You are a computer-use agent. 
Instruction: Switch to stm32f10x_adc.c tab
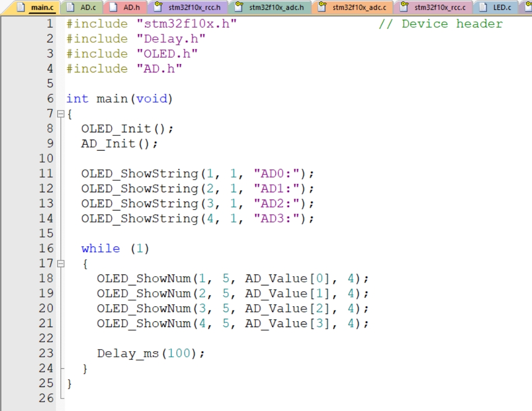tap(352, 7)
